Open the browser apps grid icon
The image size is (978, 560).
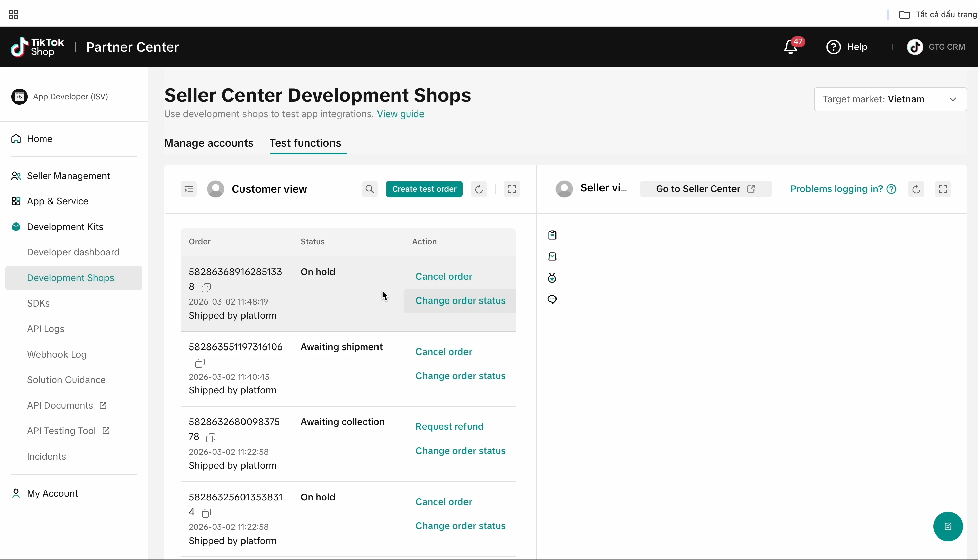[13, 15]
